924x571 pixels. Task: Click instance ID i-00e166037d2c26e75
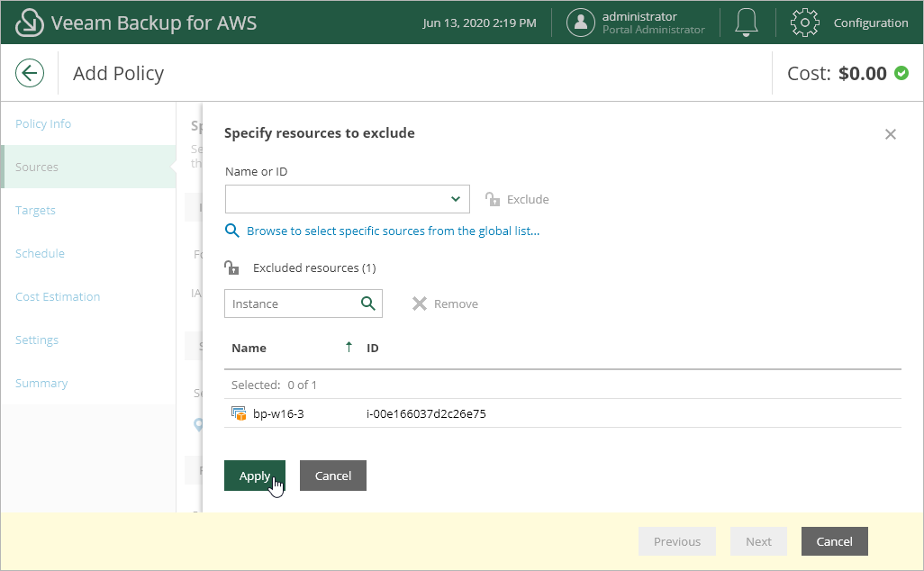(426, 413)
